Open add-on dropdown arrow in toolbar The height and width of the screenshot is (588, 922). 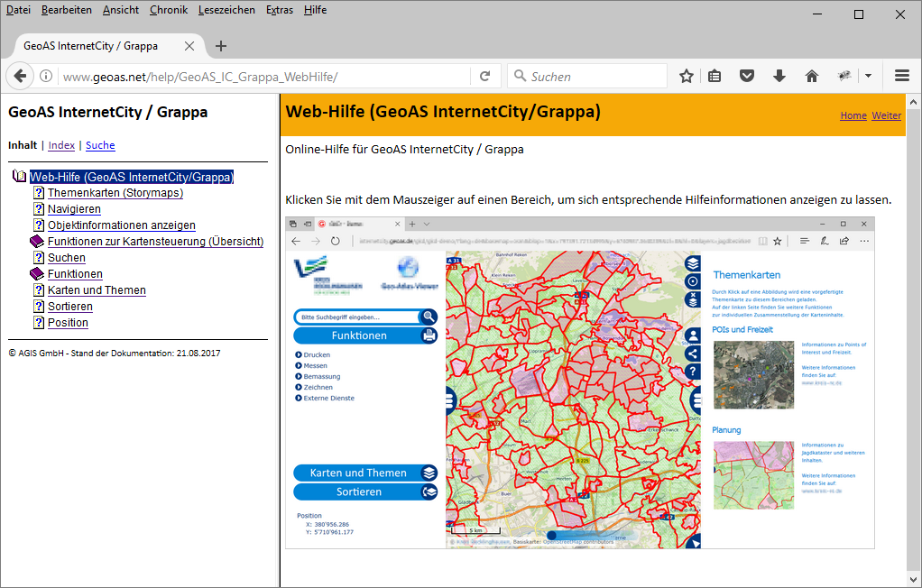tap(868, 76)
